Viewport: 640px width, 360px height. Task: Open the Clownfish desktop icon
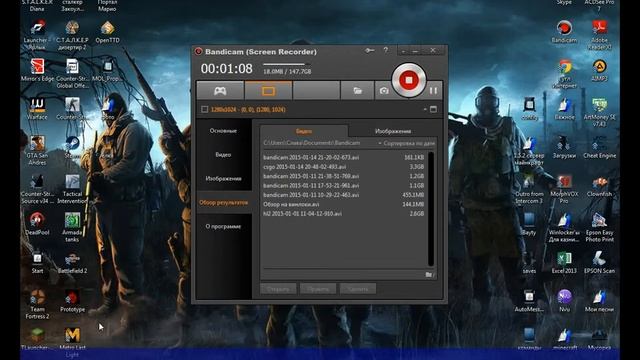pos(600,185)
